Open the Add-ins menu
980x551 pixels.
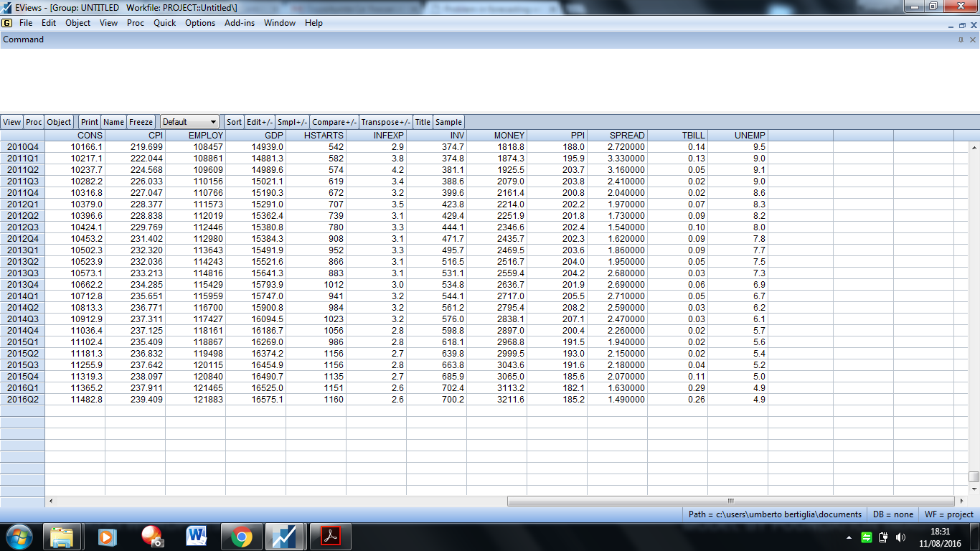click(x=240, y=23)
